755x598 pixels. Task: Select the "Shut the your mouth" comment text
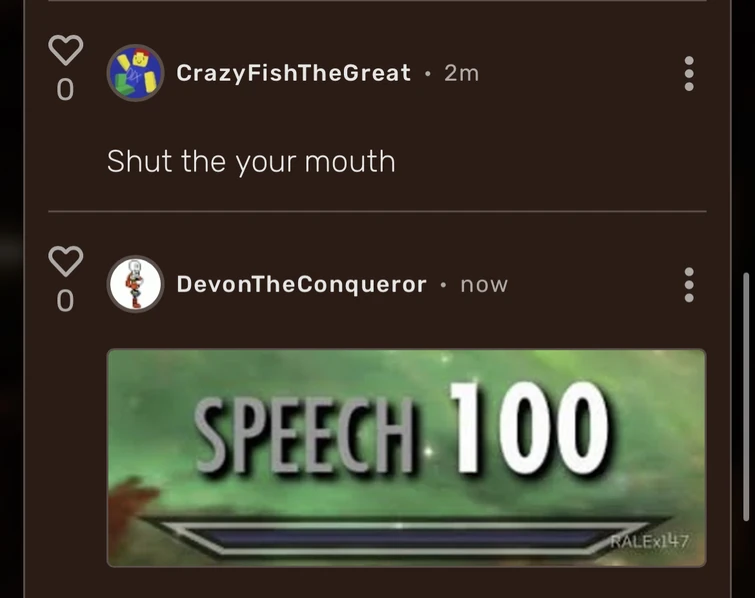point(251,161)
